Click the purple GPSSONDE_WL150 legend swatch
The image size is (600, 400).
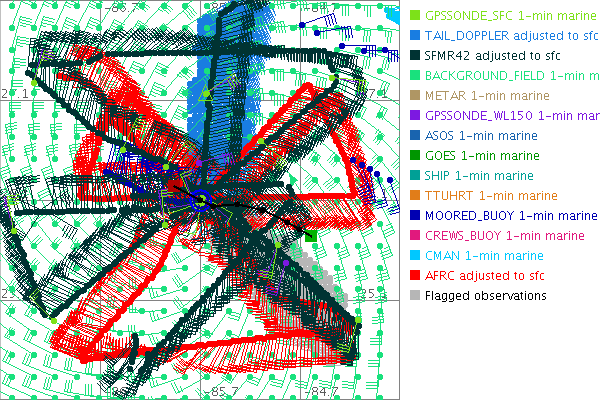[x=413, y=116]
